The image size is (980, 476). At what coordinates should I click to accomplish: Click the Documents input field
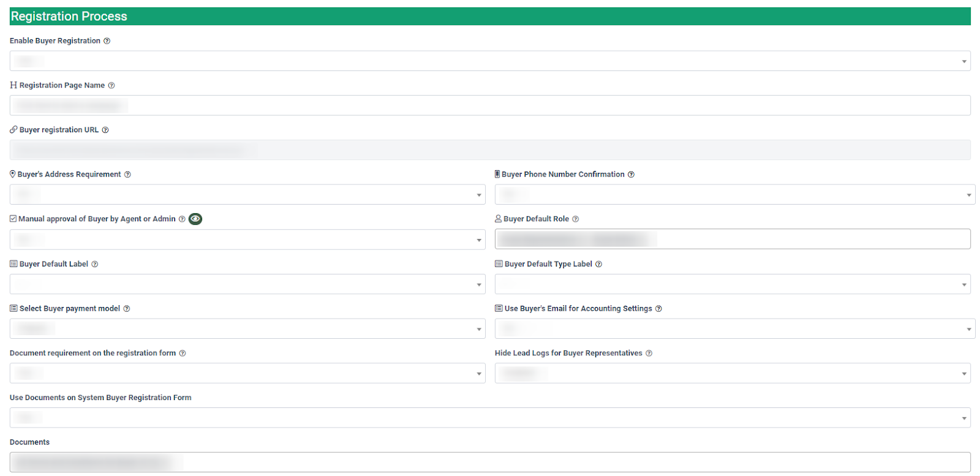(490, 462)
